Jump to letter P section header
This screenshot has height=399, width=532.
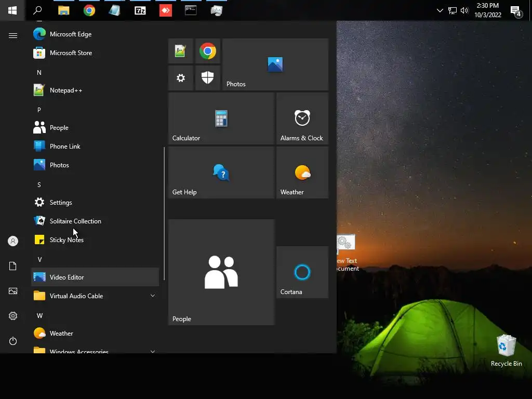point(39,110)
